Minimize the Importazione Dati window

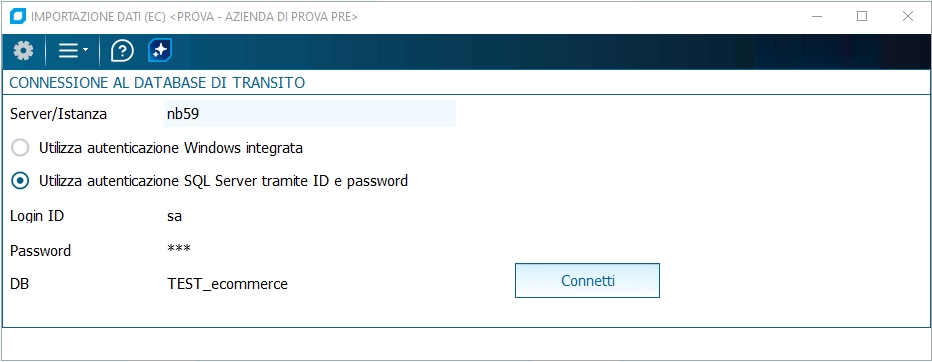pos(817,17)
